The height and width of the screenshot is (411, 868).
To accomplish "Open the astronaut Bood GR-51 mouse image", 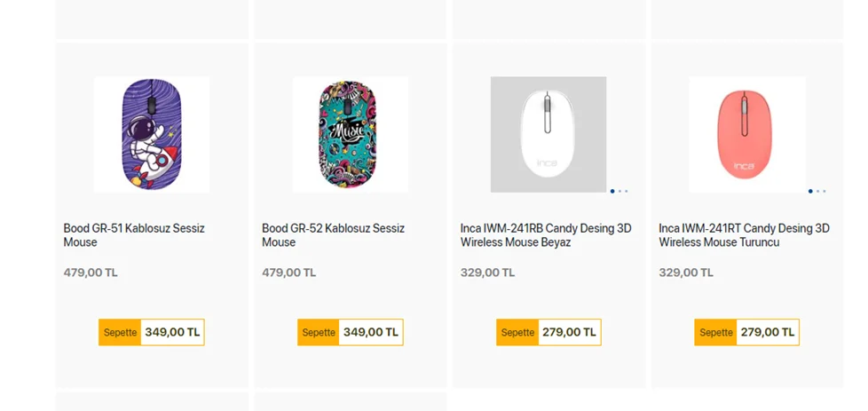I will tap(152, 134).
